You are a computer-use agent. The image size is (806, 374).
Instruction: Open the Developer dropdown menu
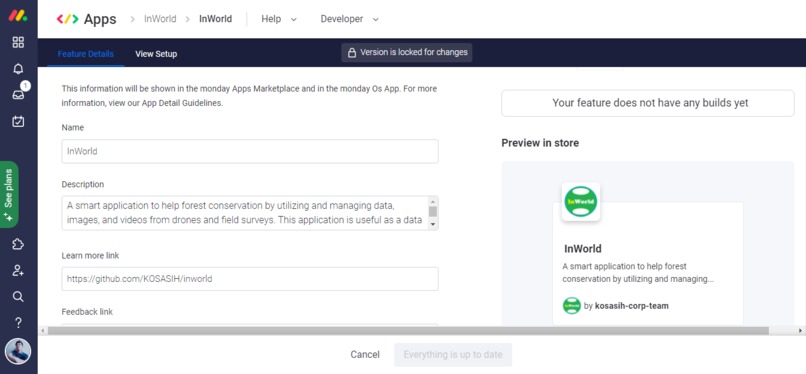point(350,19)
